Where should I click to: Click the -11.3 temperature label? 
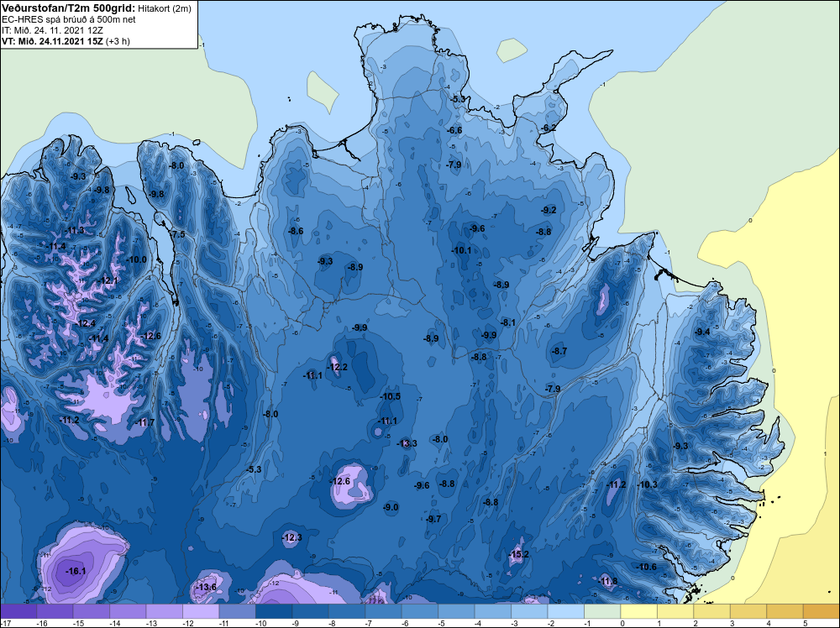click(x=75, y=230)
